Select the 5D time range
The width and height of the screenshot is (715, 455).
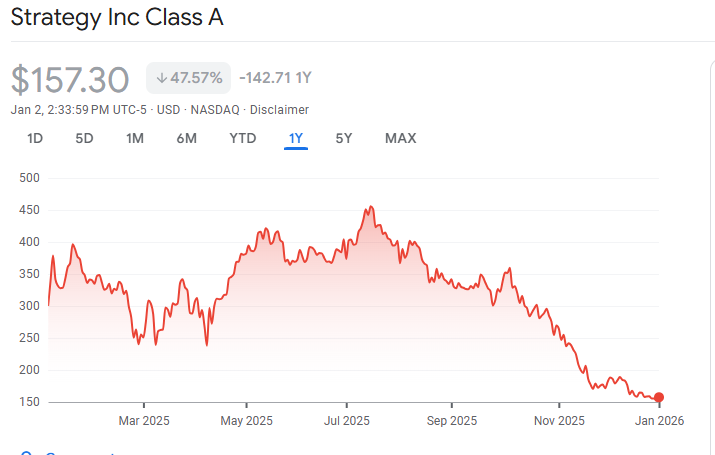click(84, 138)
